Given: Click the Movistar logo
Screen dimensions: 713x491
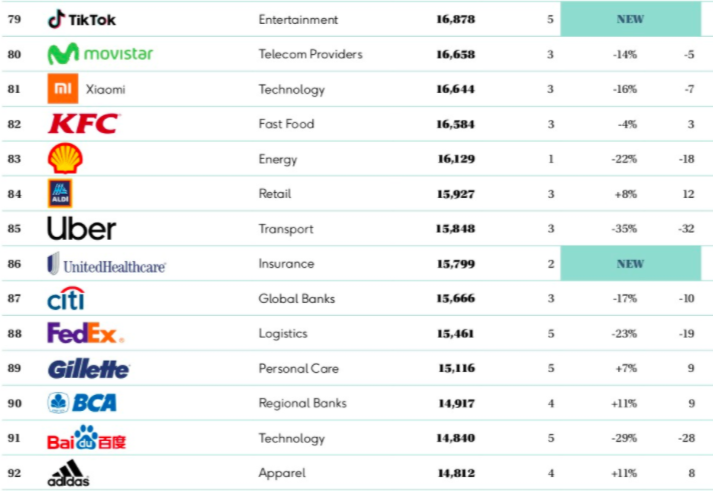Looking at the screenshot, I should coord(100,54).
